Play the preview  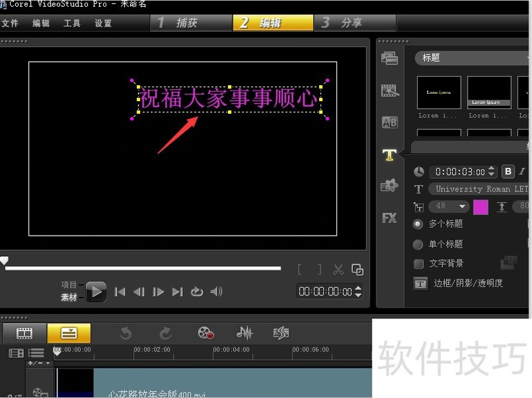96,292
